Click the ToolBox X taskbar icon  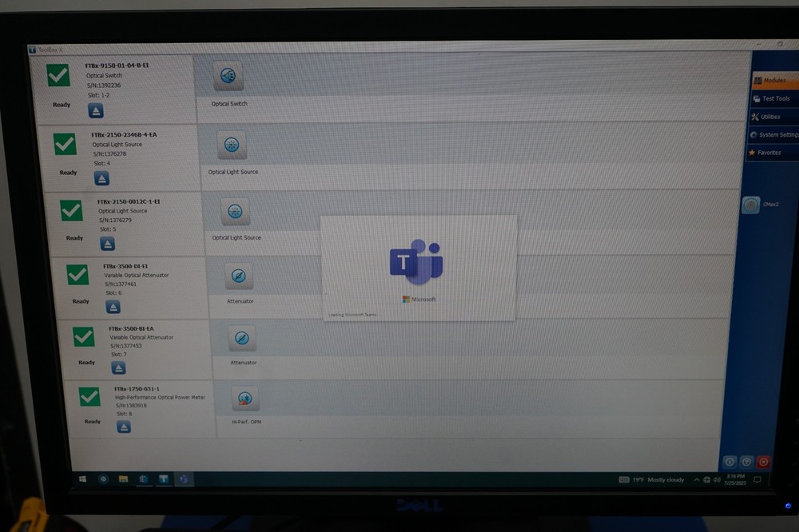(x=164, y=478)
